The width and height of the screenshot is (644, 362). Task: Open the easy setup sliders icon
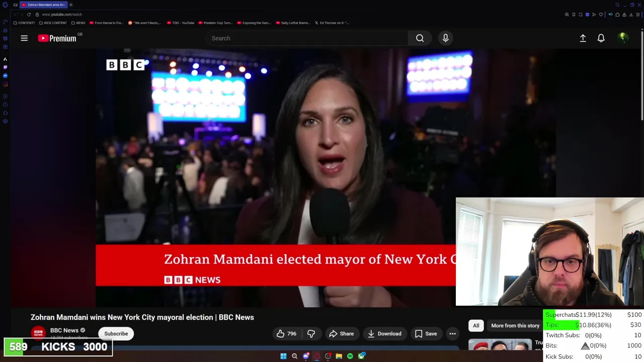tap(638, 15)
